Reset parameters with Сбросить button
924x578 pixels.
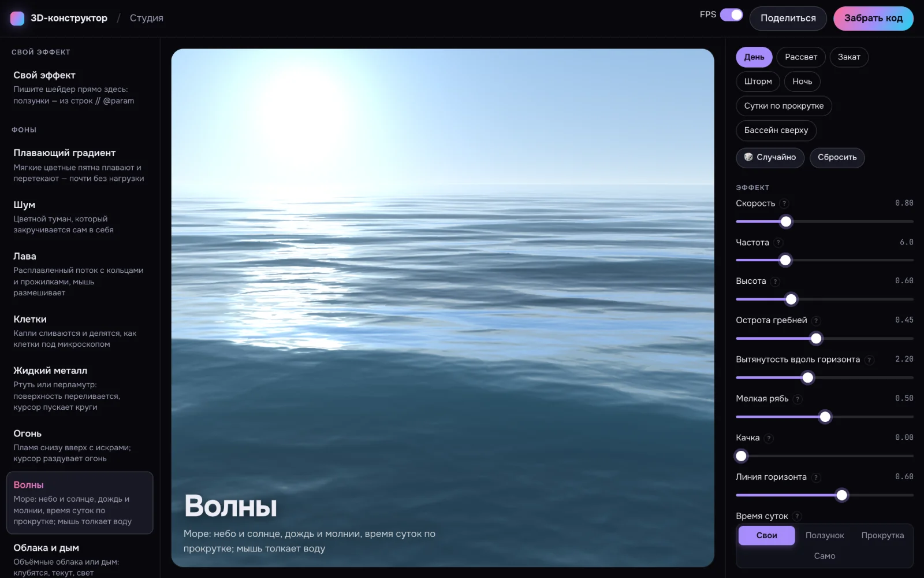[x=837, y=158]
